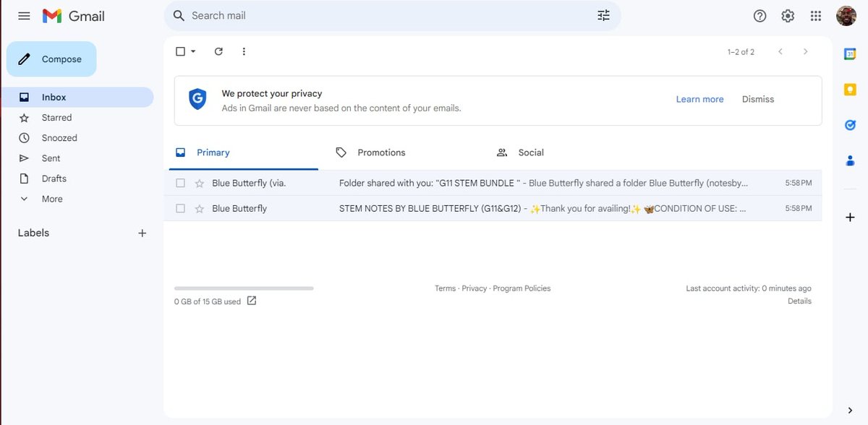Check the Blue Butterfly (via. email checkbox
The height and width of the screenshot is (425, 868).
pyautogui.click(x=181, y=184)
